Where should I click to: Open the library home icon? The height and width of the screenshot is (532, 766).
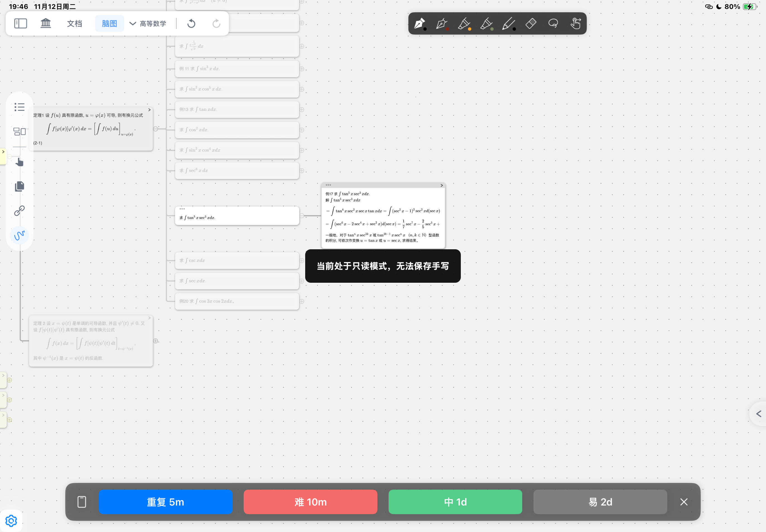46,23
